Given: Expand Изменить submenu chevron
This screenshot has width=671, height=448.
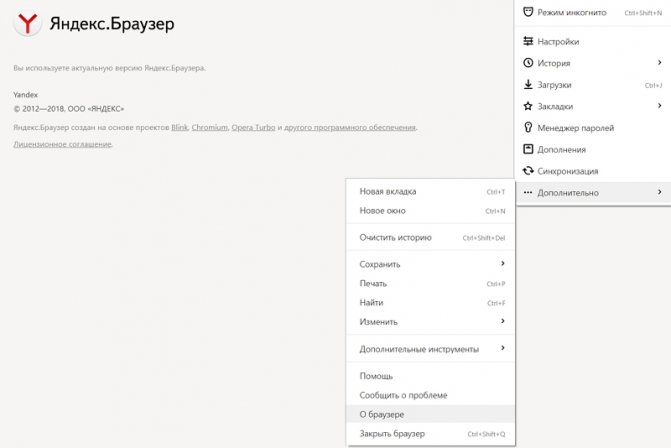Looking at the screenshot, I should [503, 321].
